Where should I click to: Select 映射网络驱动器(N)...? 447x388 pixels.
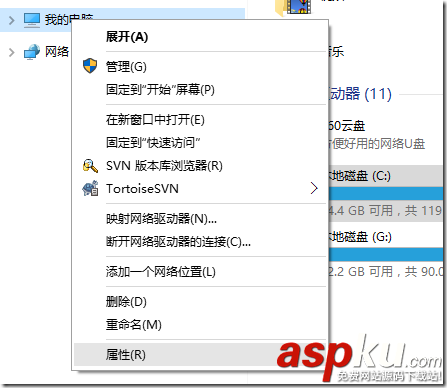click(199, 219)
